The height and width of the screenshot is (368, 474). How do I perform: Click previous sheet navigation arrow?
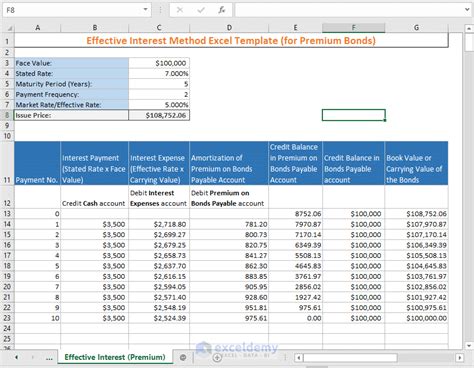pyautogui.click(x=16, y=357)
